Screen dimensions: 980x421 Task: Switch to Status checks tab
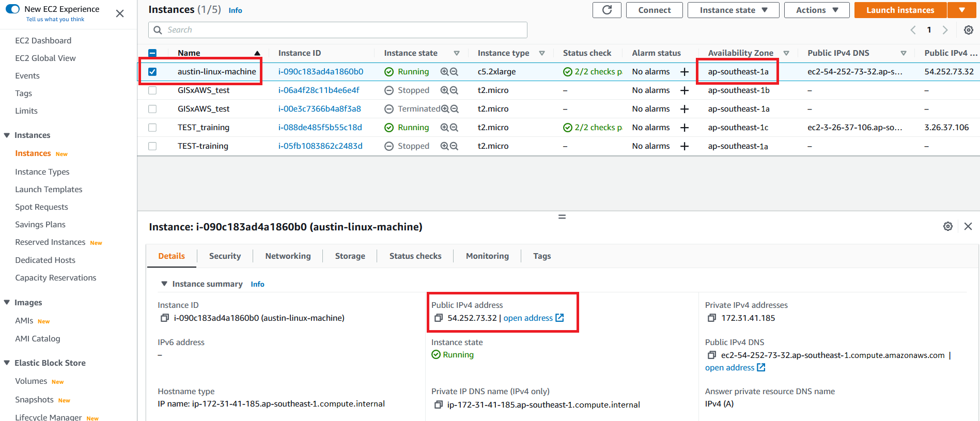[415, 256]
